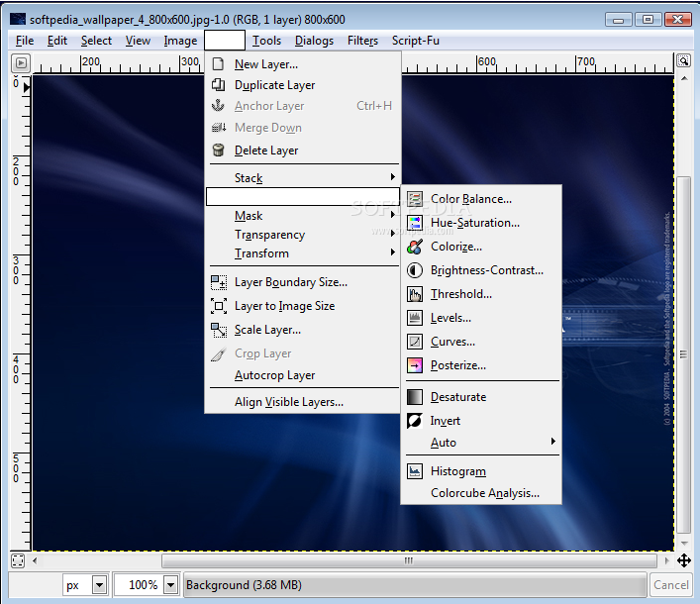Open the 100% zoom dropdown arrow

[x=170, y=585]
